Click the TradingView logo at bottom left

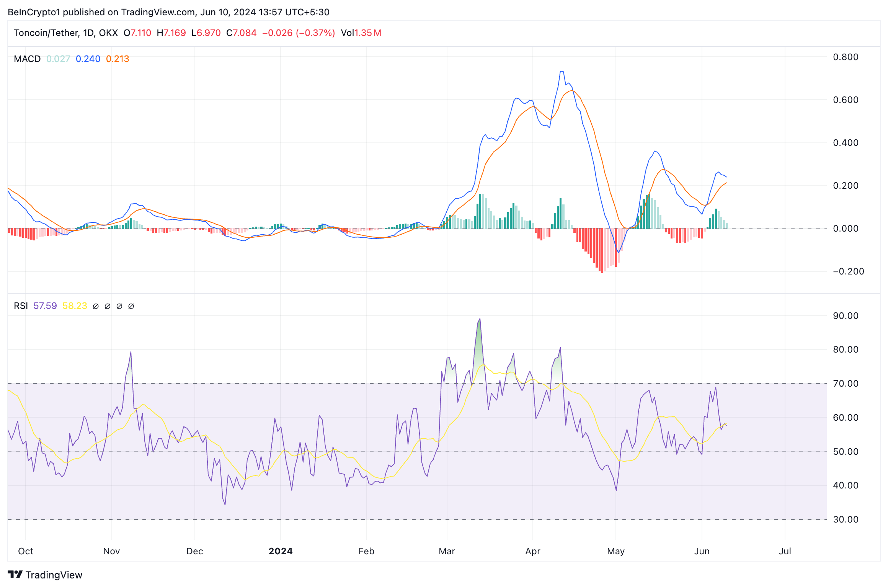point(45,575)
